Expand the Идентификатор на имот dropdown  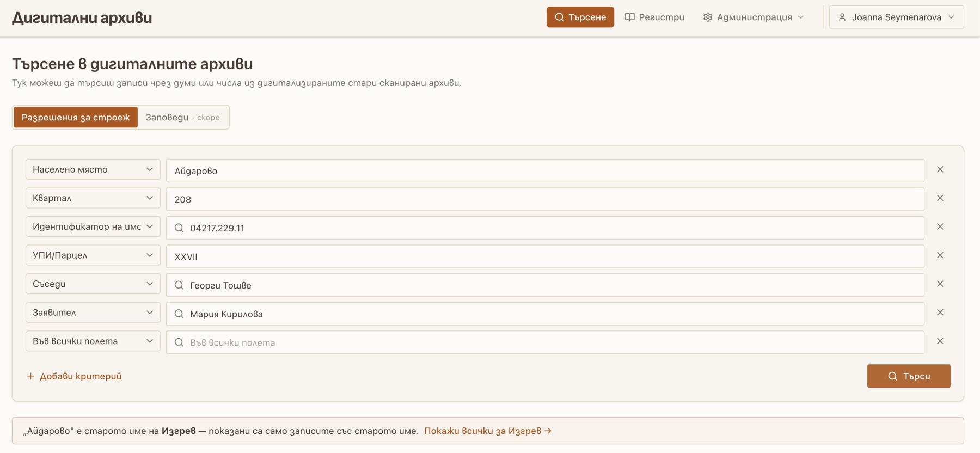[x=93, y=226]
